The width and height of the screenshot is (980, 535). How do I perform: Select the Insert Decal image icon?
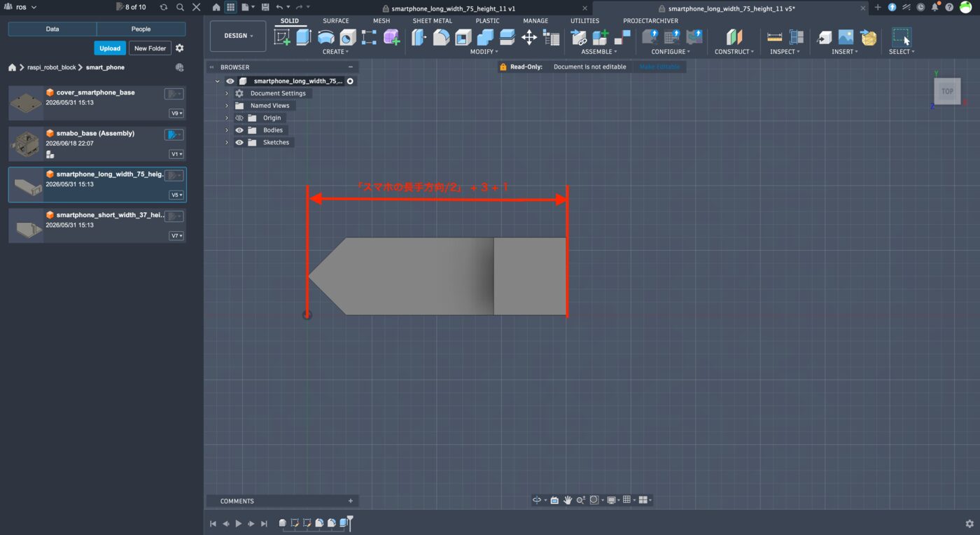[846, 37]
